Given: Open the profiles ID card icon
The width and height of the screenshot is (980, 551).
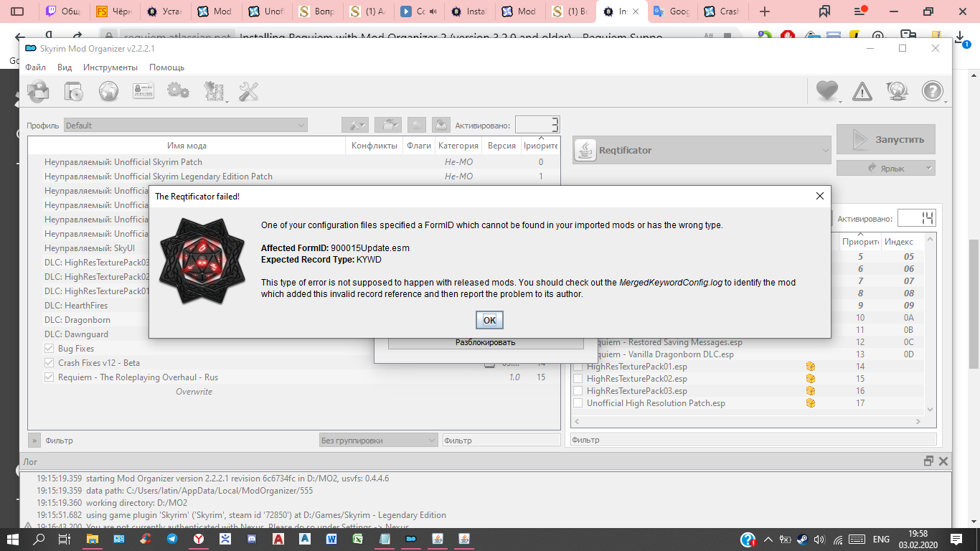Looking at the screenshot, I should pos(143,91).
